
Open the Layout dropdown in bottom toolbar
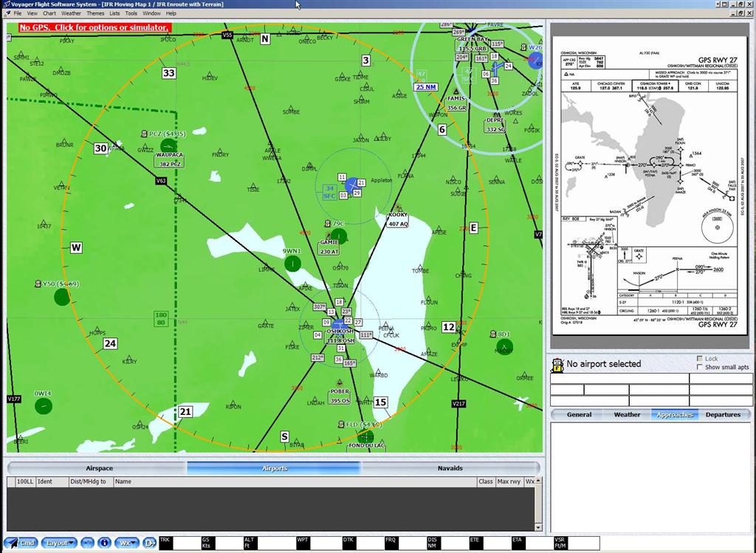pyautogui.click(x=59, y=543)
